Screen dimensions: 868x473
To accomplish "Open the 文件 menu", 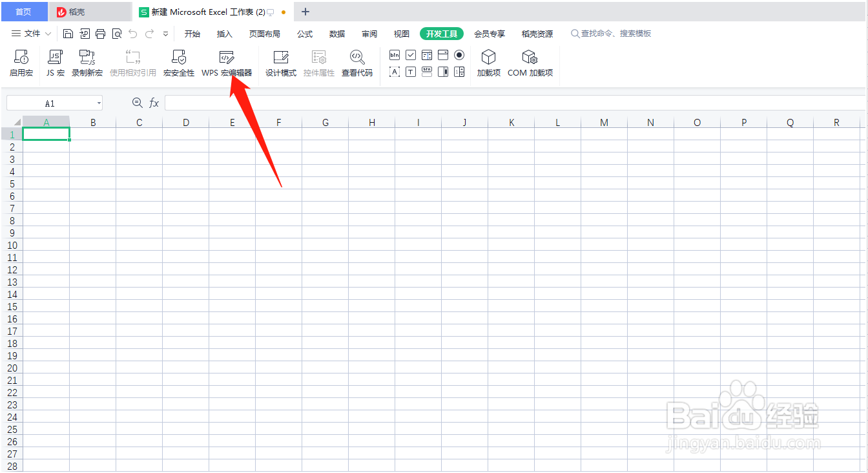I will click(x=26, y=34).
